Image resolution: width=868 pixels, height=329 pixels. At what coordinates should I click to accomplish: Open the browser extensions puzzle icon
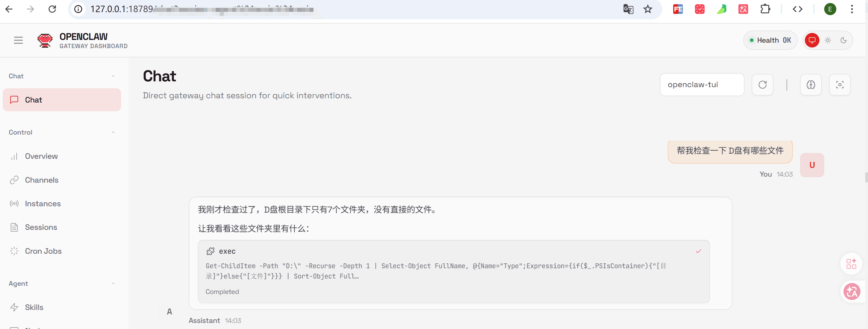point(765,9)
